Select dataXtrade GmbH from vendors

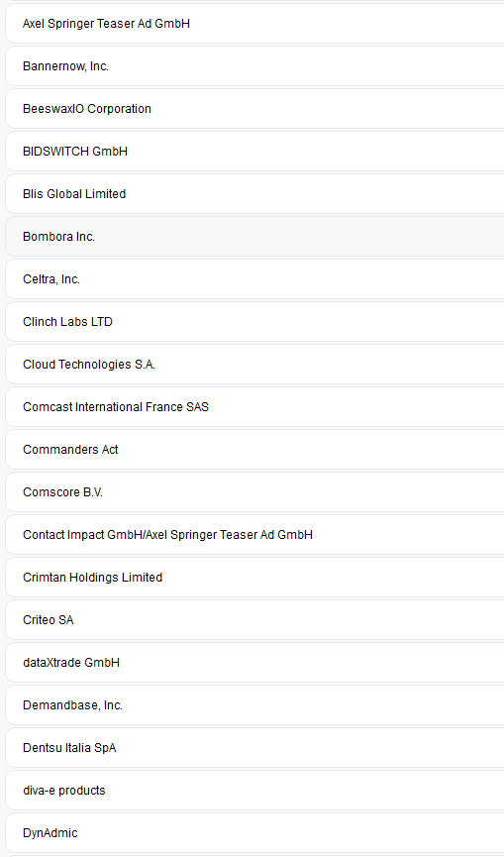pos(254,663)
